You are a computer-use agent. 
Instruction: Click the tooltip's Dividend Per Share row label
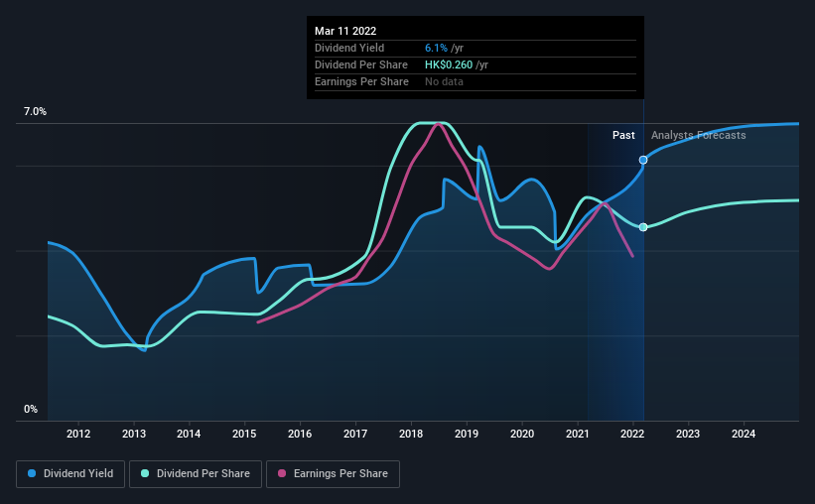pyautogui.click(x=360, y=64)
